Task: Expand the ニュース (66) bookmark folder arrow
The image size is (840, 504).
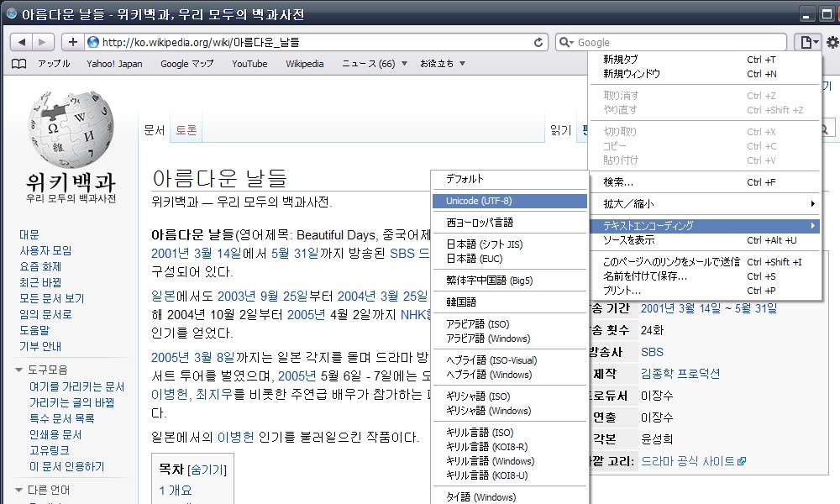Action: coord(405,64)
